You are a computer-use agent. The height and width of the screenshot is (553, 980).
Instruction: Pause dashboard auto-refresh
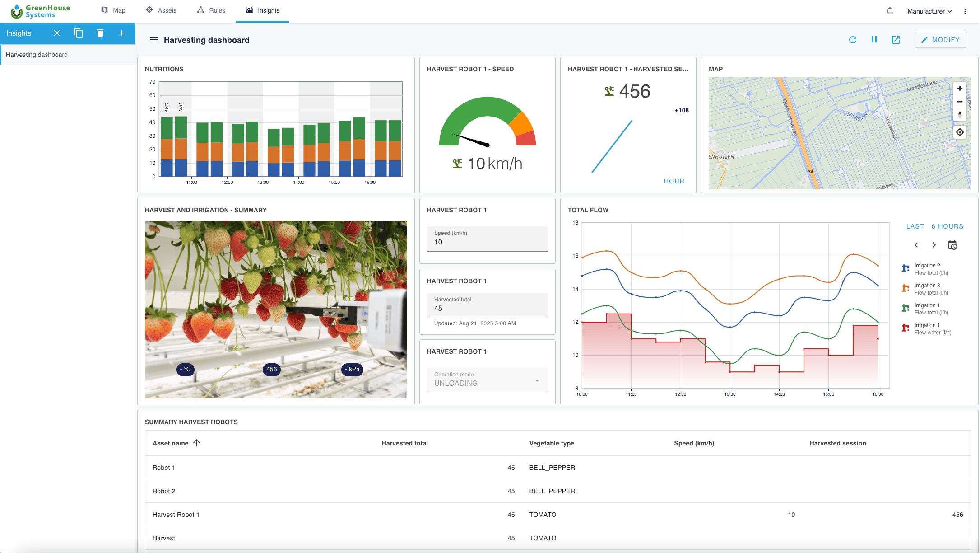[874, 40]
